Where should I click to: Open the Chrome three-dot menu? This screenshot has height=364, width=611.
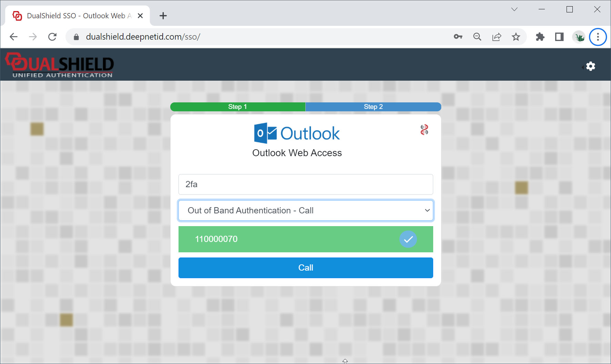(x=598, y=37)
